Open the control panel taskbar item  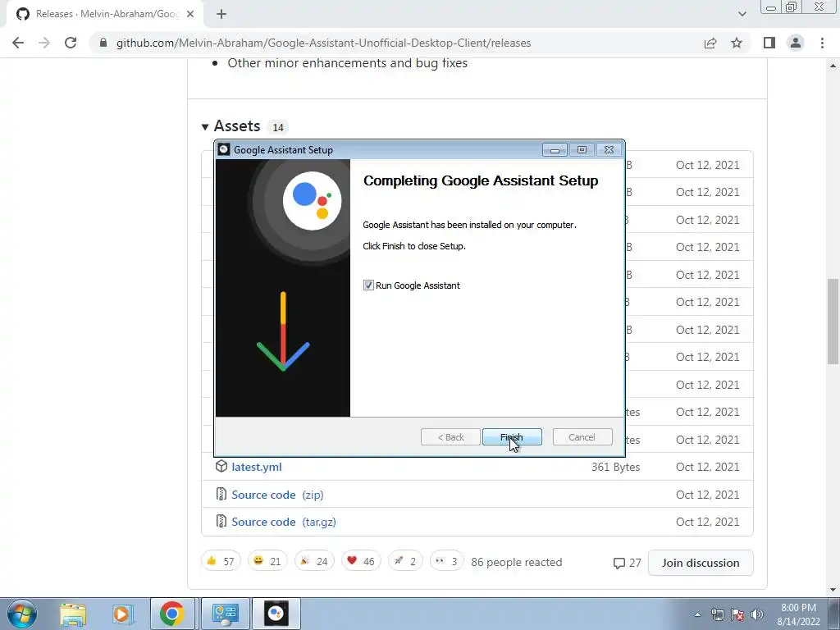tap(225, 614)
